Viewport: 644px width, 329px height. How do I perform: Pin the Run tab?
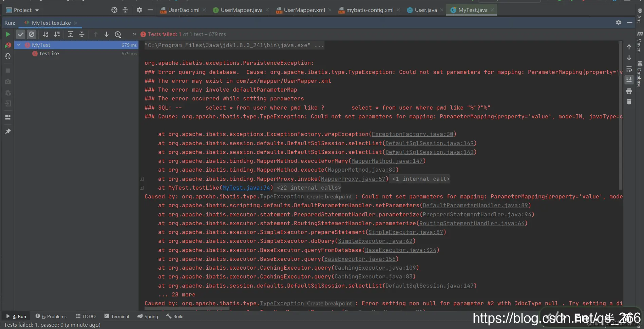pyautogui.click(x=8, y=132)
